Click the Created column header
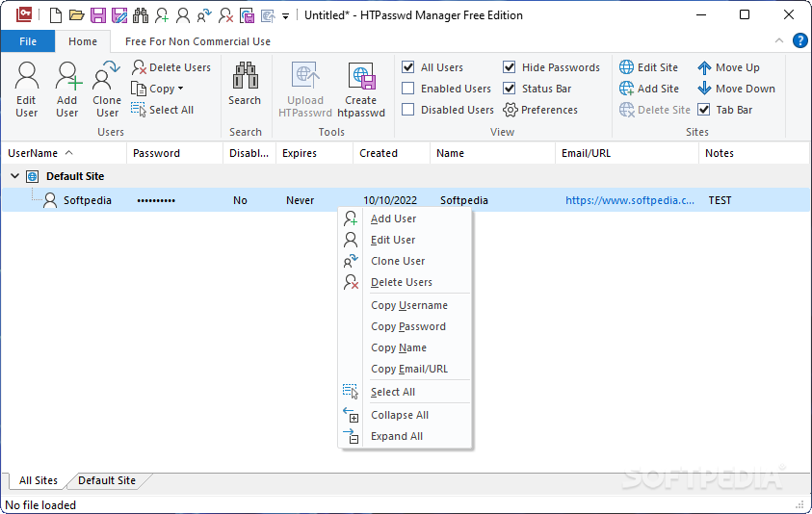The width and height of the screenshot is (812, 514). pos(391,153)
